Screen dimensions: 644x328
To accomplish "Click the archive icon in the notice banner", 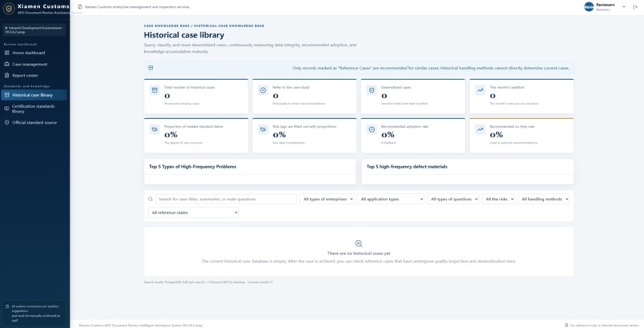I will pos(151,68).
